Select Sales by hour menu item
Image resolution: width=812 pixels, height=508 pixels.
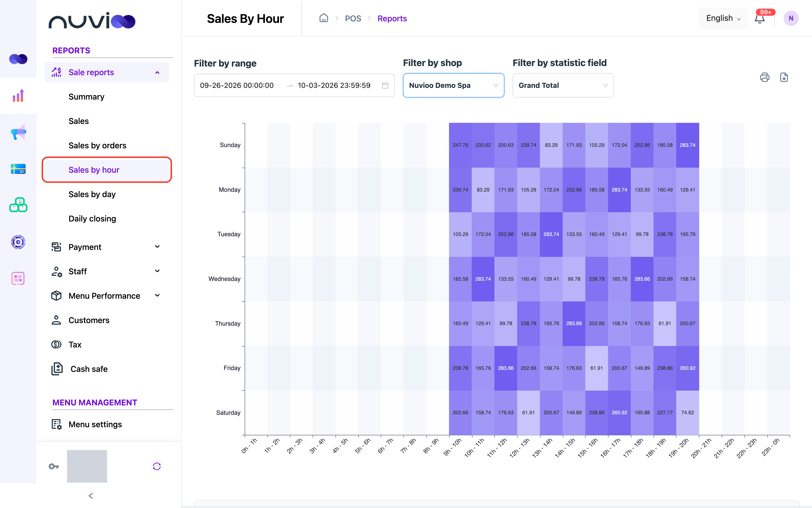click(107, 170)
